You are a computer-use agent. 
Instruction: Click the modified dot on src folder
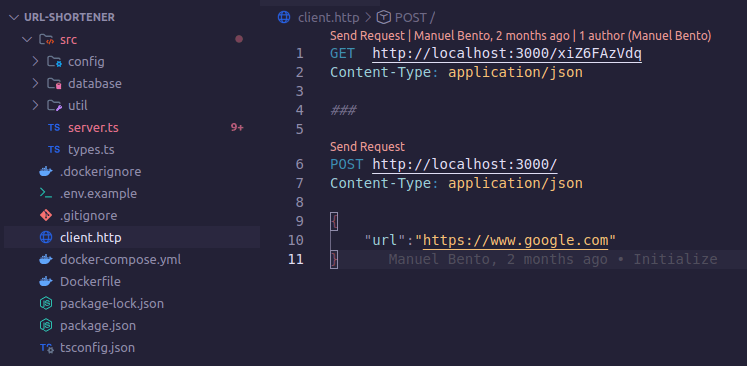pos(239,39)
